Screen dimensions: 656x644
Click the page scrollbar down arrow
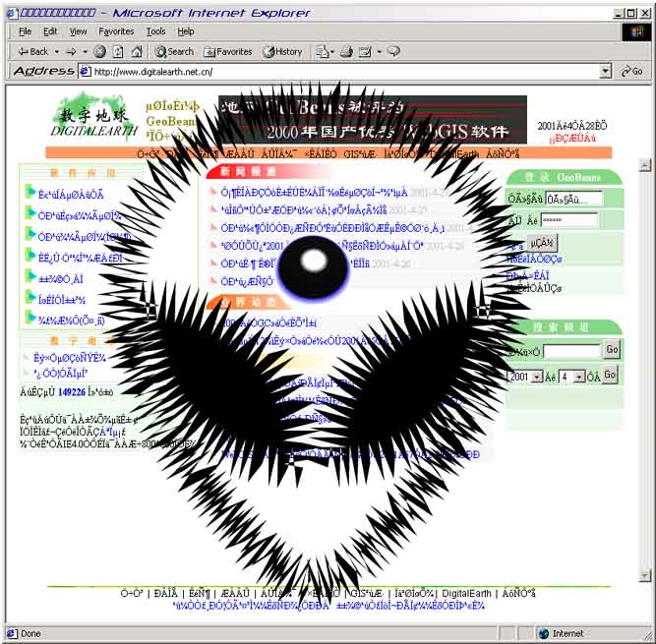tap(645, 575)
